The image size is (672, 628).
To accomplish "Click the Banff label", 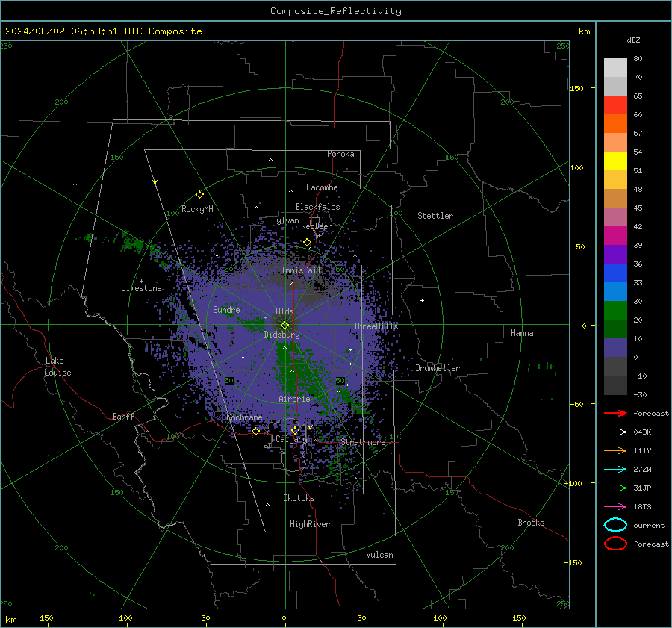I will (x=123, y=416).
